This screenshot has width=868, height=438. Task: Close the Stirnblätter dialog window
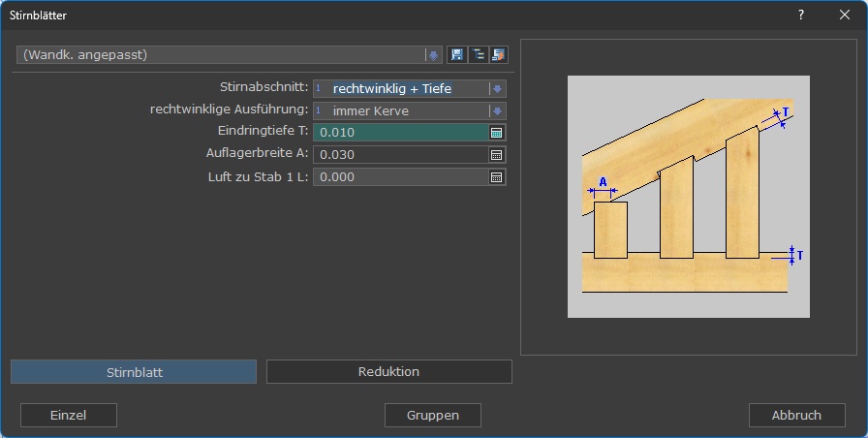[844, 16]
